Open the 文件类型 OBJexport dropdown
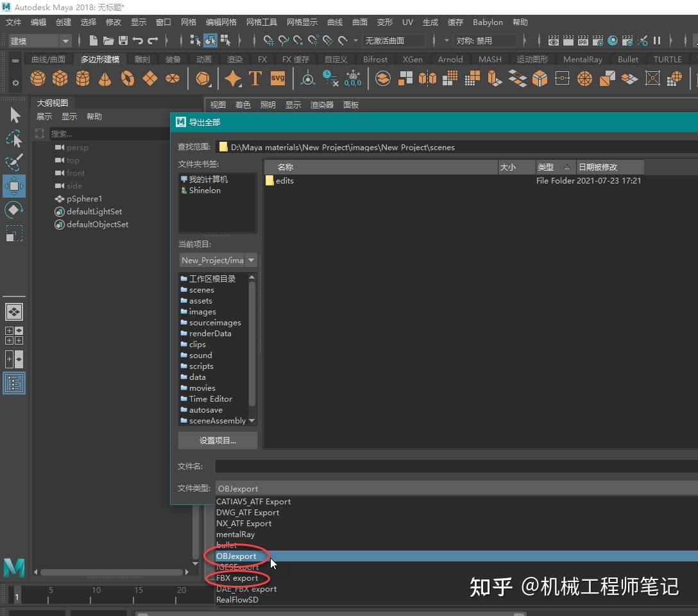 (457, 488)
